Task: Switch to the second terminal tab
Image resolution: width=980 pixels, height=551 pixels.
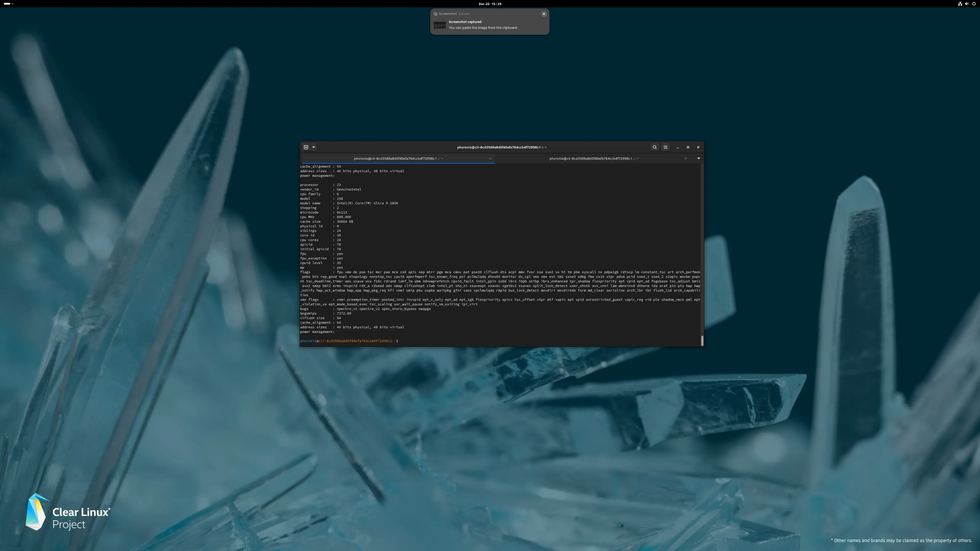Action: point(593,159)
